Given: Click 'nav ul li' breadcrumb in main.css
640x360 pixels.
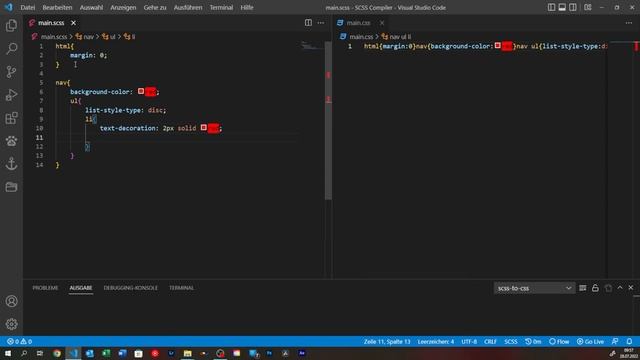Looking at the screenshot, I should pos(396,37).
